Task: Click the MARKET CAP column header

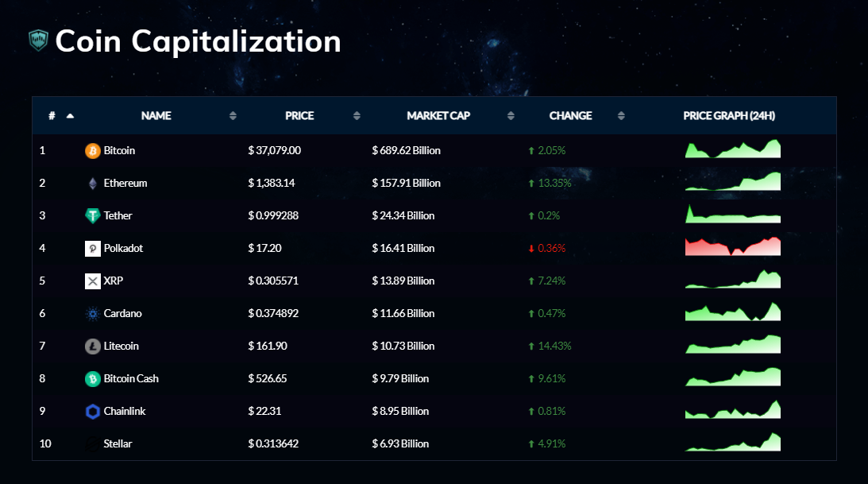Action: pyautogui.click(x=438, y=116)
